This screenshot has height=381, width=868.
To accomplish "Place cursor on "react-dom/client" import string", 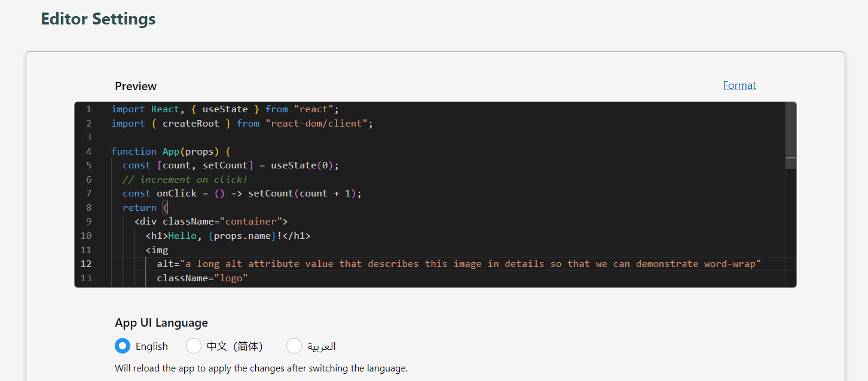I will (319, 124).
